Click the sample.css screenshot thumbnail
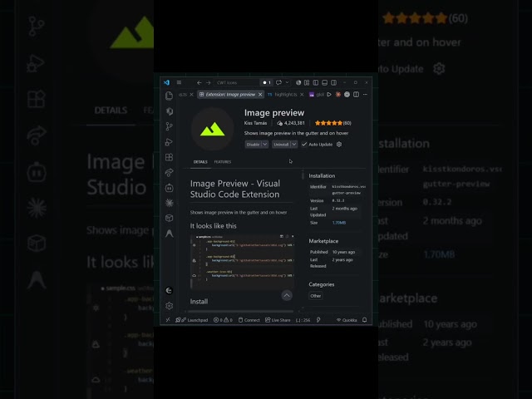The height and width of the screenshot is (399, 532). [x=242, y=261]
